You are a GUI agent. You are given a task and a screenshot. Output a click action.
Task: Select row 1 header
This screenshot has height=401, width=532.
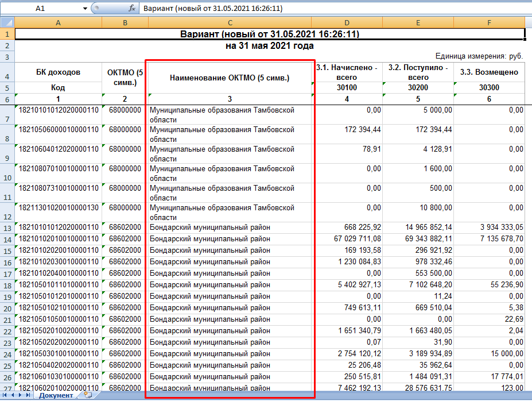click(x=7, y=34)
